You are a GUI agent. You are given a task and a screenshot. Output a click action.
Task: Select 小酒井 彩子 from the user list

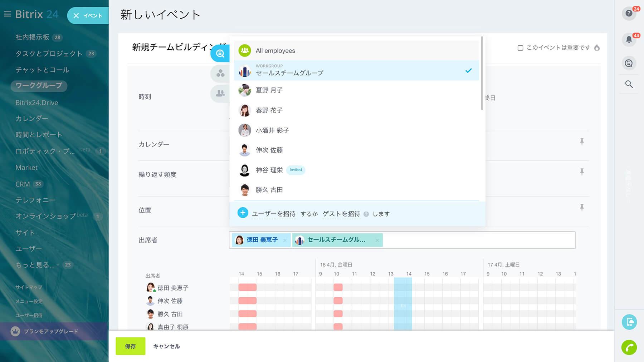click(356, 130)
